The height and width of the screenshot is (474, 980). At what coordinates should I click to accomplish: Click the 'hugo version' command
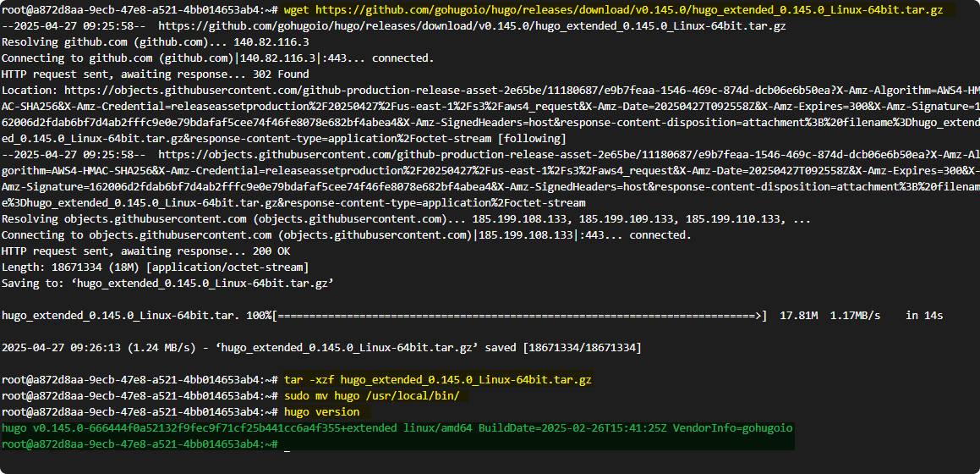[x=321, y=412]
